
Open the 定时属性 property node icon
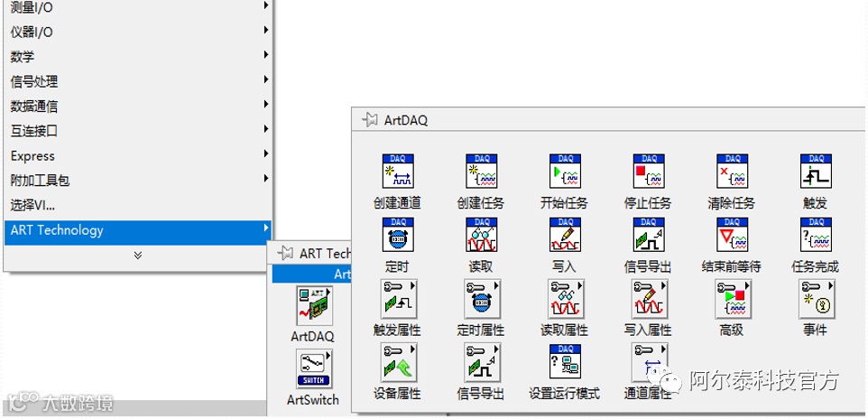[482, 298]
